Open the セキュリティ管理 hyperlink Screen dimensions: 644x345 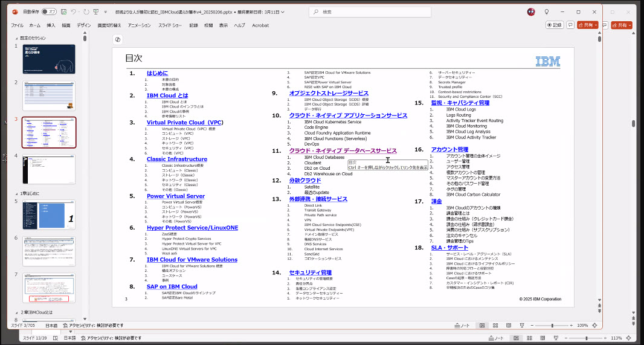[310, 272]
